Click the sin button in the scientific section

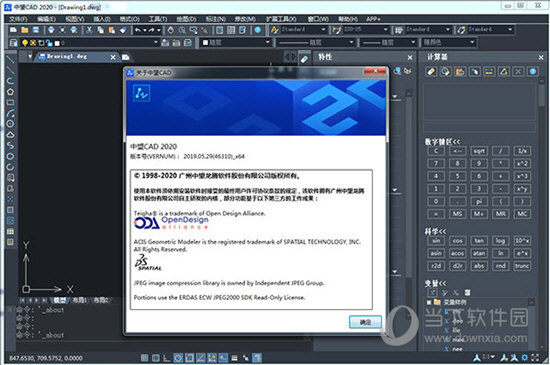click(436, 241)
